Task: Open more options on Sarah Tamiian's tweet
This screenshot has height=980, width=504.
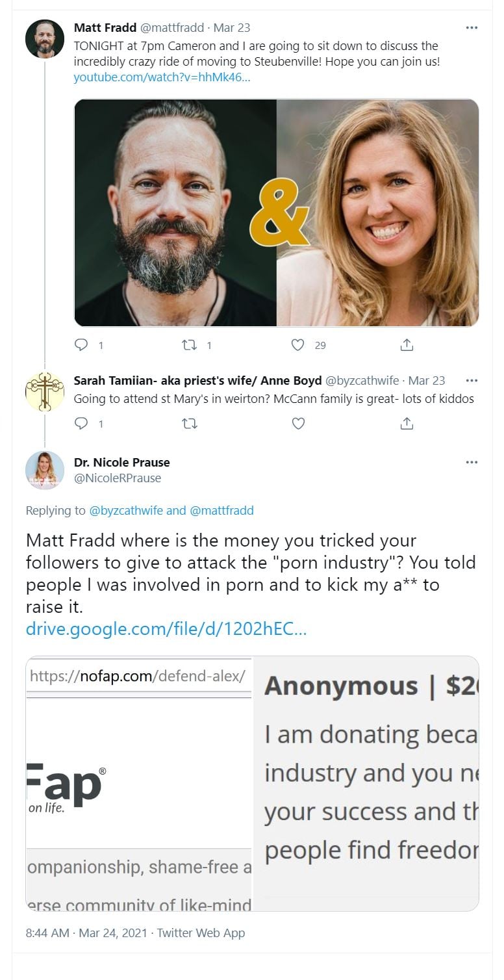Action: pos(472,381)
